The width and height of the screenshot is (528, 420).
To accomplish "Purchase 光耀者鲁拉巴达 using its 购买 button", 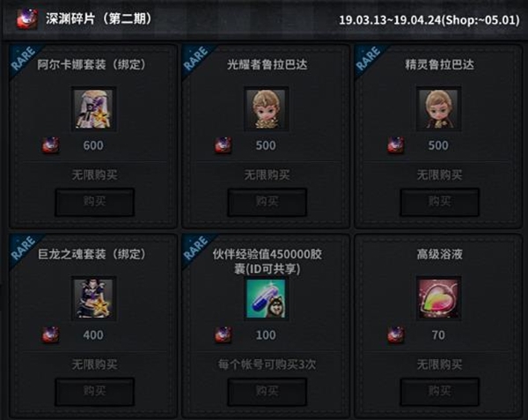I will 267,203.
